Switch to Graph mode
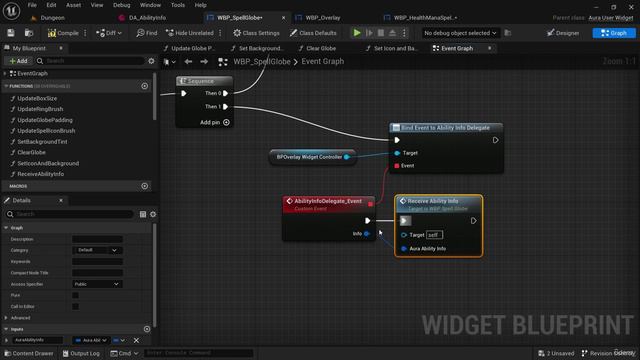 click(614, 33)
